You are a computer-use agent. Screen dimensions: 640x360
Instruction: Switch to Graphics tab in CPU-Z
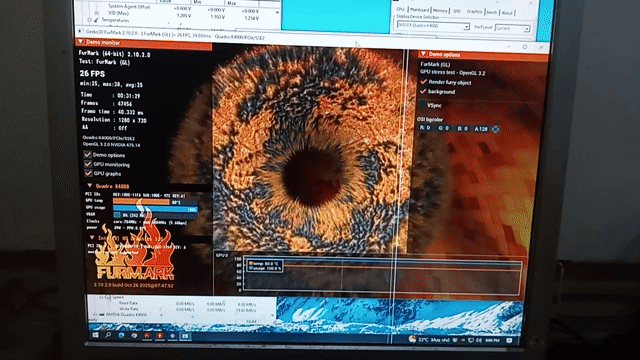[x=474, y=12]
